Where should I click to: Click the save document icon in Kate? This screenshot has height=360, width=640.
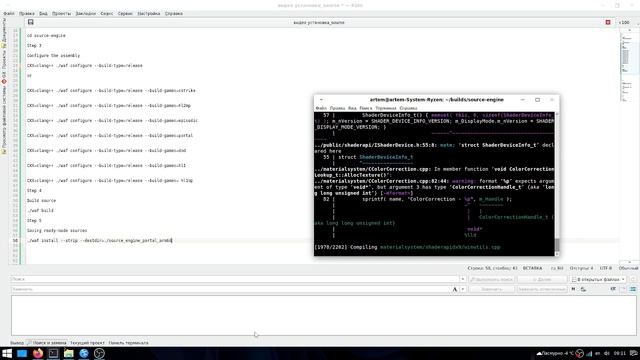(31, 22)
